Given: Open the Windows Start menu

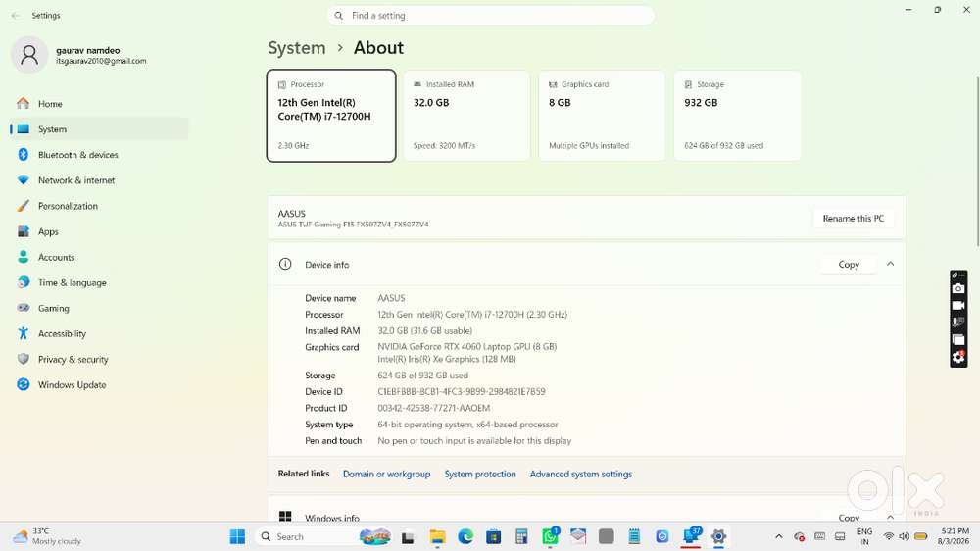Looking at the screenshot, I should pos(237,536).
